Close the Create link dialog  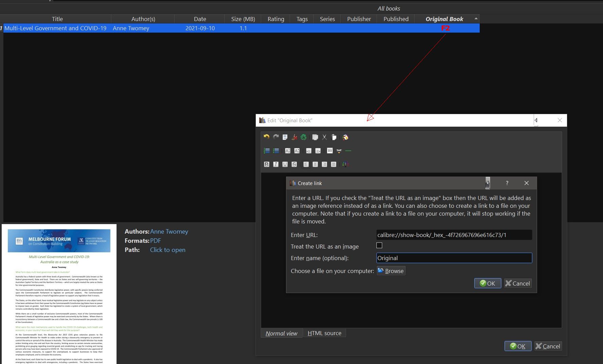(527, 183)
